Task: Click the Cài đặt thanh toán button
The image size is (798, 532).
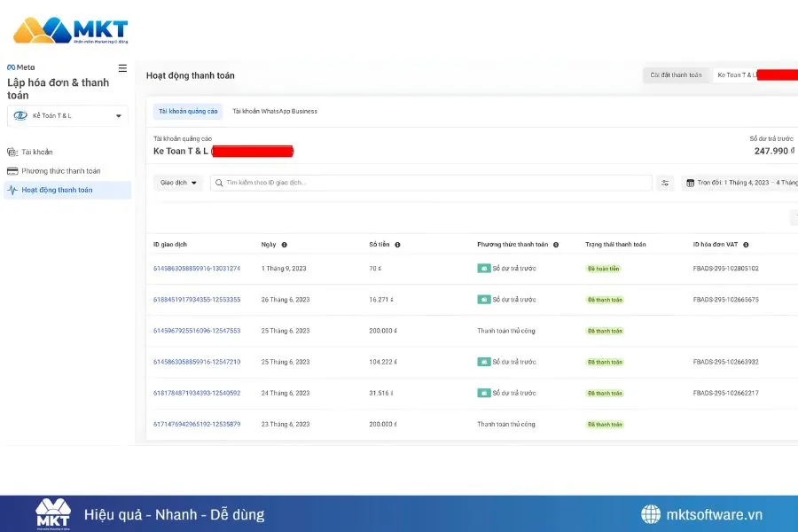Action: pyautogui.click(x=676, y=74)
